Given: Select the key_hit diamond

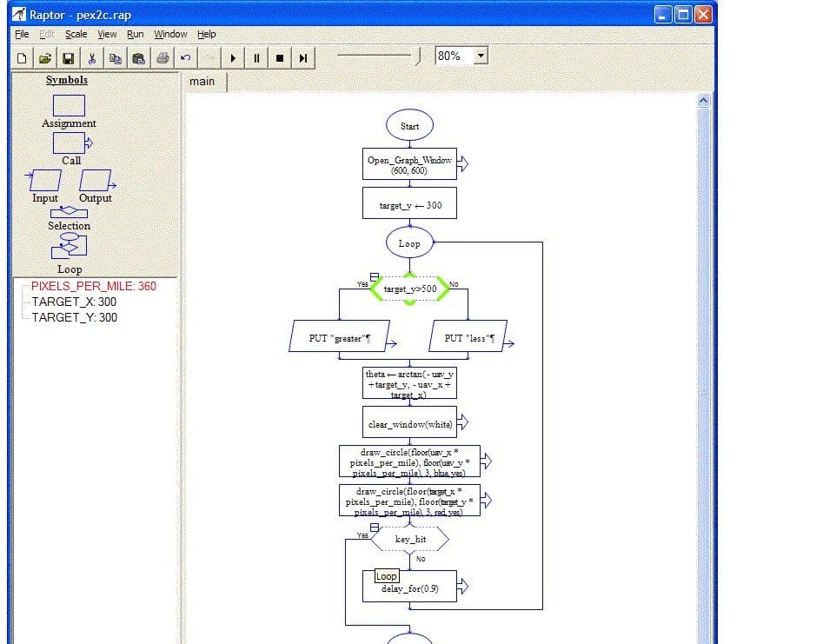Looking at the screenshot, I should click(409, 540).
